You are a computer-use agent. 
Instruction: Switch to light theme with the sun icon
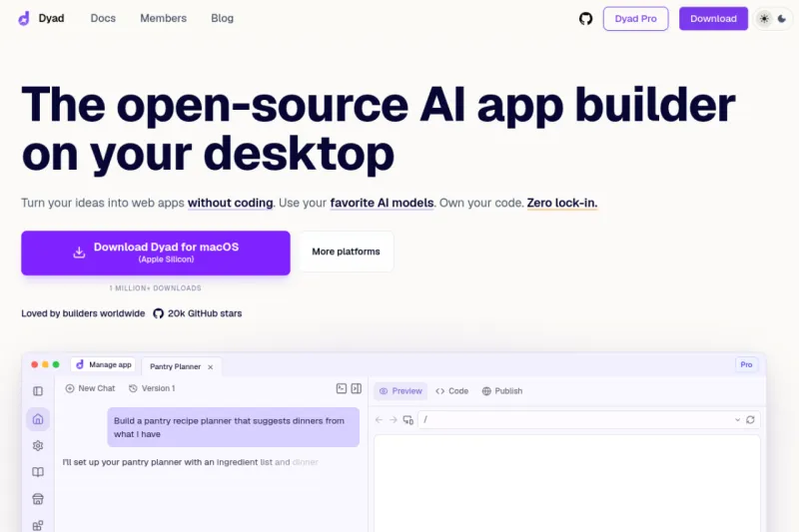pyautogui.click(x=764, y=19)
